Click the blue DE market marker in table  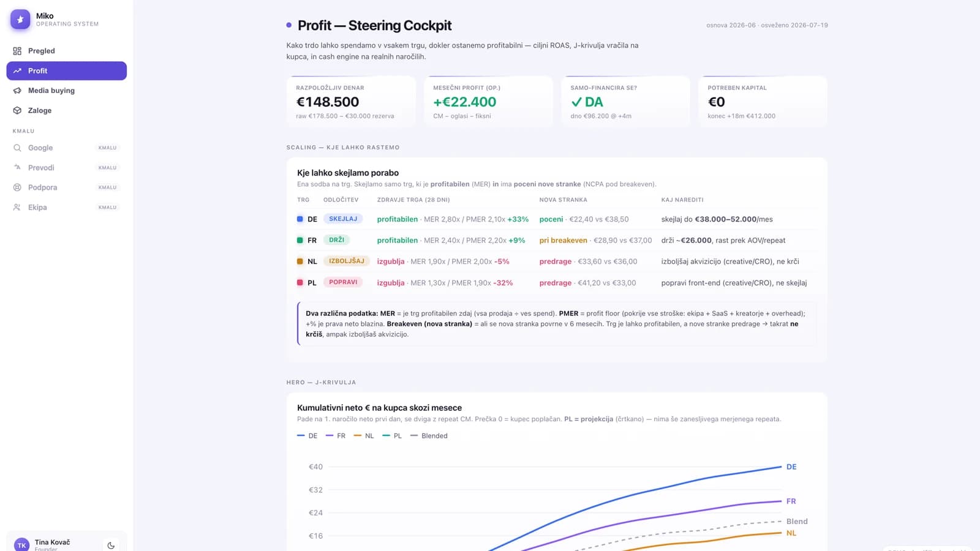point(300,219)
